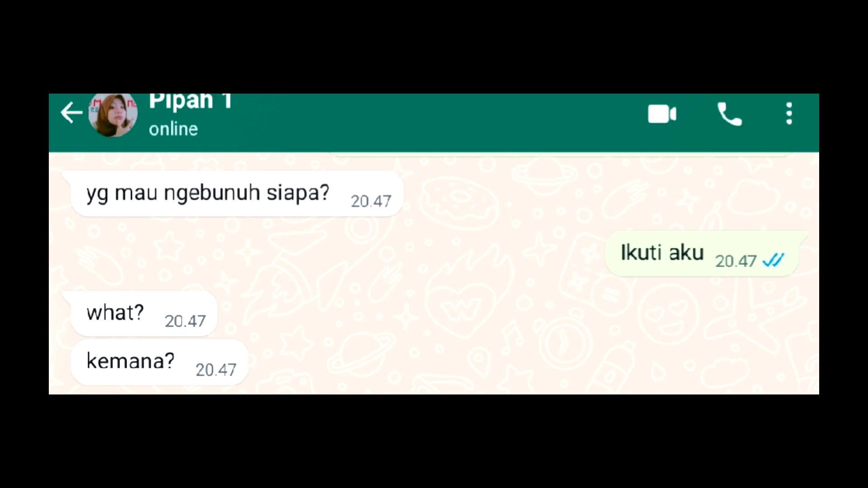Start a video call with Pipah 1
Screen dimensions: 868x488
coord(662,114)
